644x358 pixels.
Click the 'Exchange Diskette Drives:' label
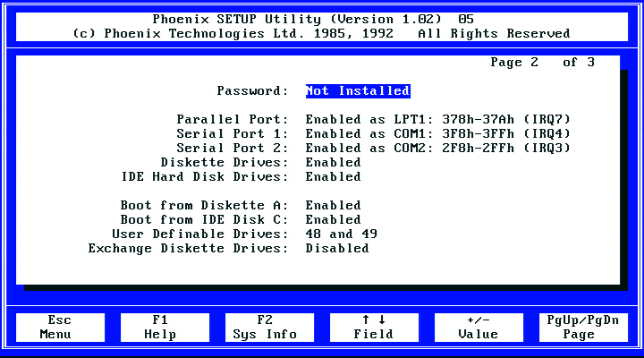188,248
